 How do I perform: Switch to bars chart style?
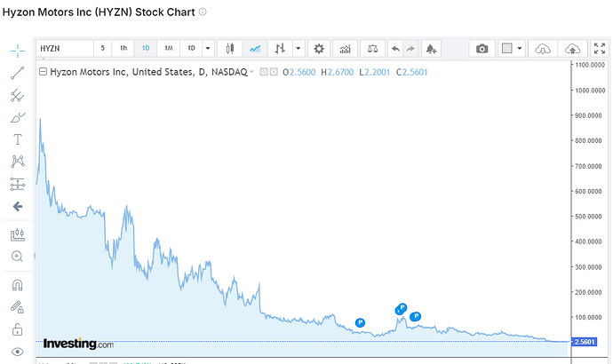point(280,49)
